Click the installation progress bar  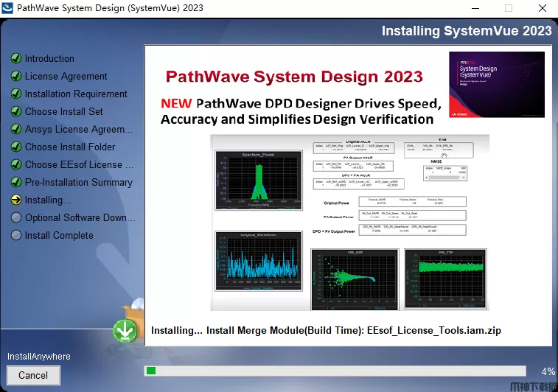335,371
